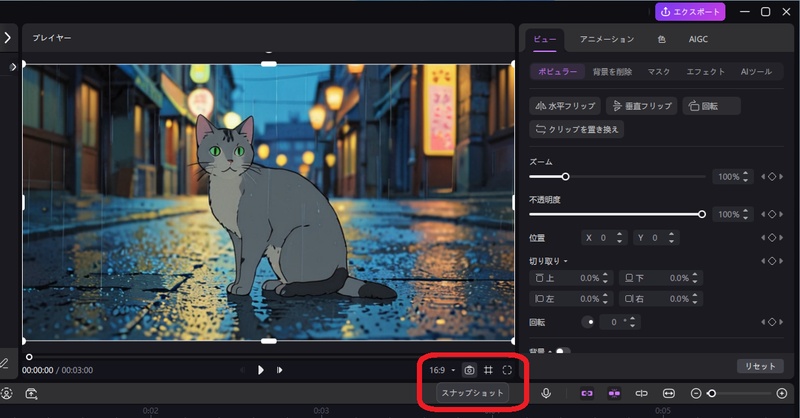Zoom in timeline with plus icon
The width and height of the screenshot is (800, 418).
point(782,393)
